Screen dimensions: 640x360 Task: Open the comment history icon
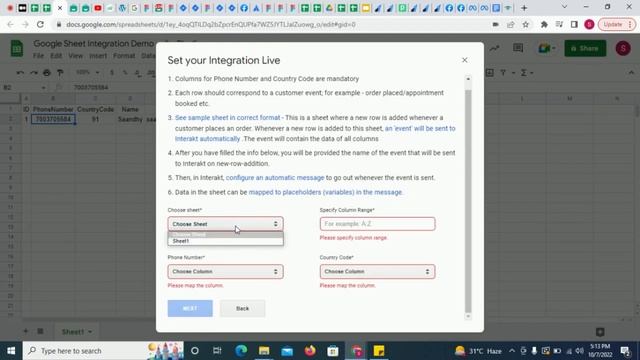(x=518, y=48)
